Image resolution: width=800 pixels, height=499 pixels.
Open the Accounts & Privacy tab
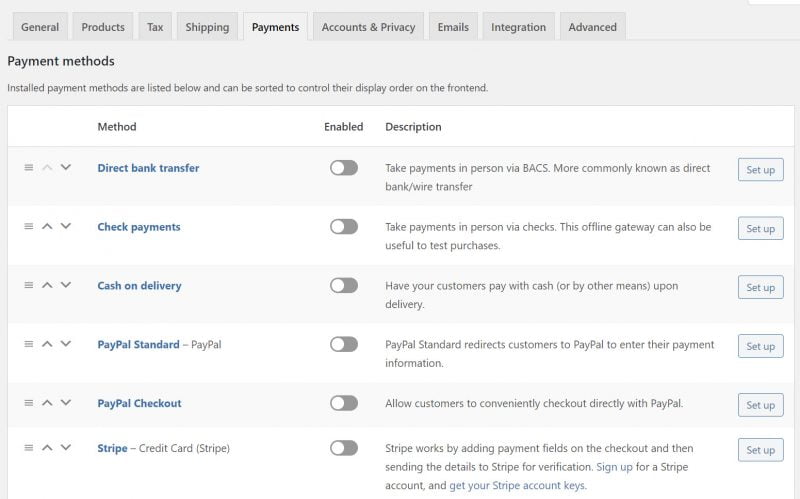click(x=368, y=27)
